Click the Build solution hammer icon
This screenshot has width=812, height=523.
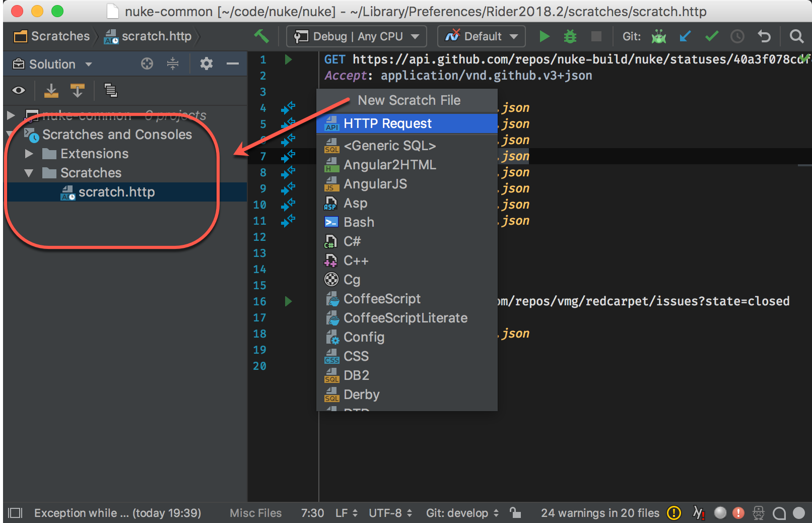(261, 36)
